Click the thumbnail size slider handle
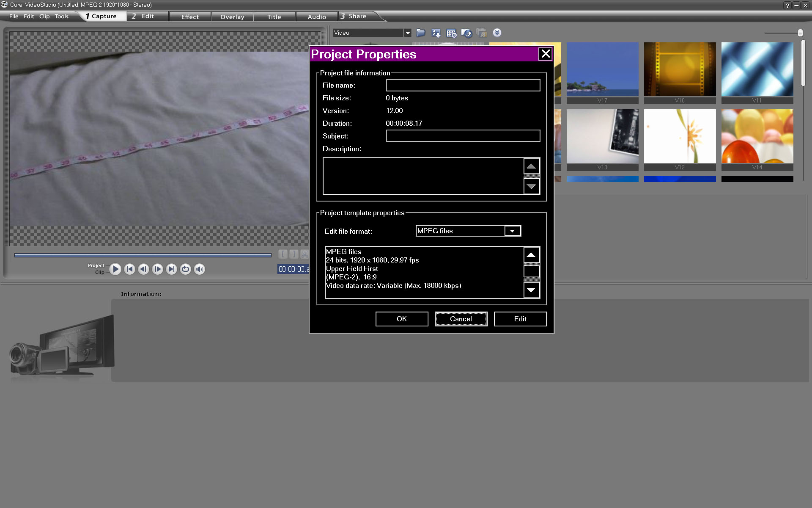Screen dimensions: 812x508 (x=800, y=33)
